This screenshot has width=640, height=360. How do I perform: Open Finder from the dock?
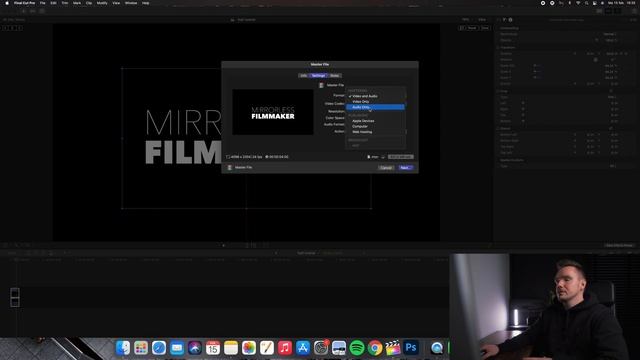pos(123,348)
